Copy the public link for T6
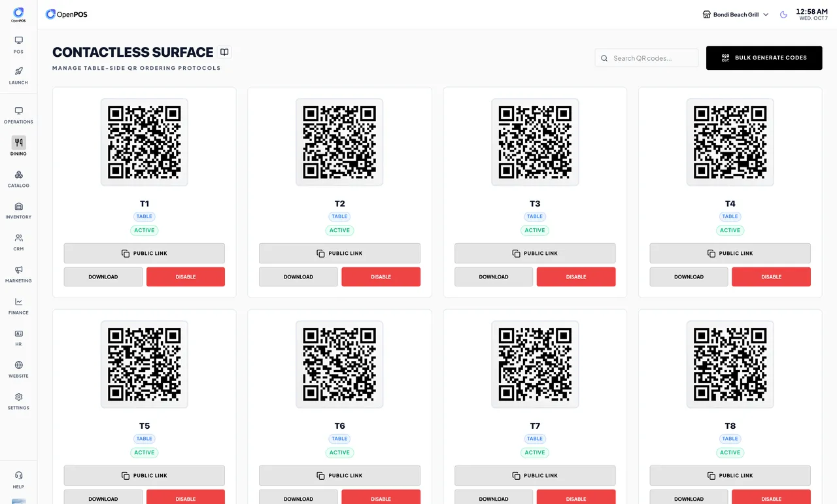Screen dimensions: 837x504 coord(339,475)
